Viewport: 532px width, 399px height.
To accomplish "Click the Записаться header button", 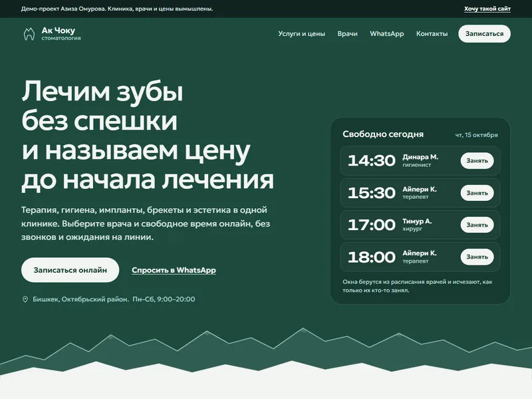I will tap(484, 34).
